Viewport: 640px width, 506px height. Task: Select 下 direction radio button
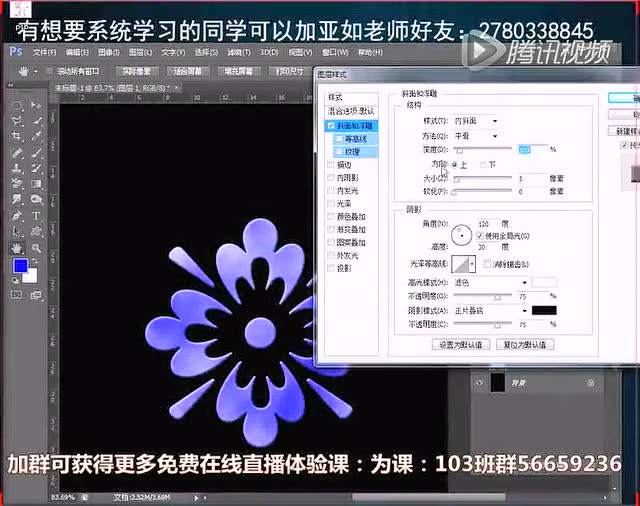[x=483, y=164]
